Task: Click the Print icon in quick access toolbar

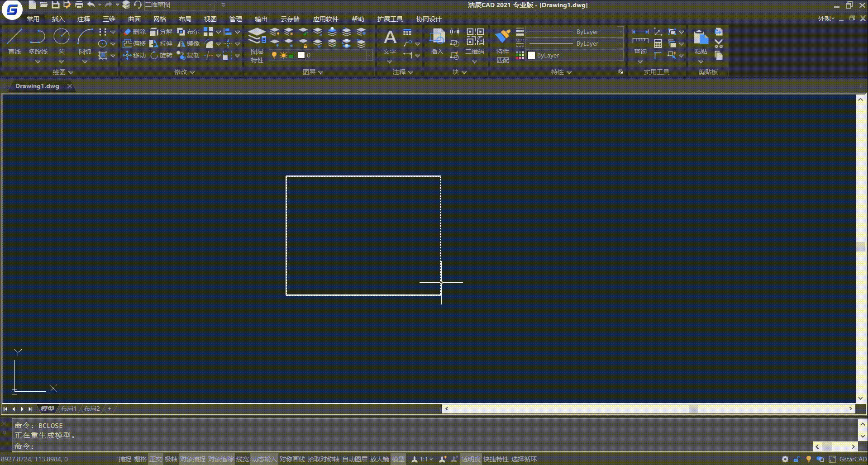Action: (79, 5)
